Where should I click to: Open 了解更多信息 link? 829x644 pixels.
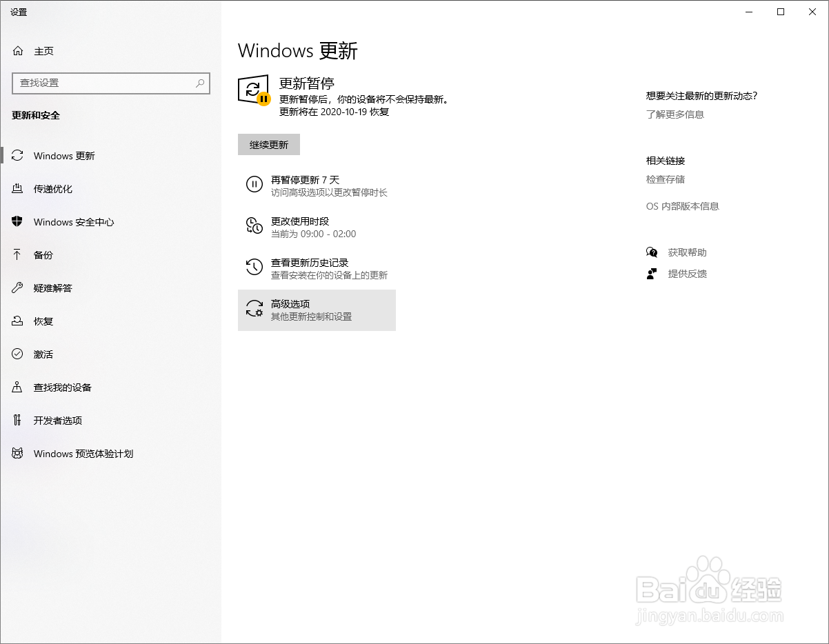[675, 114]
